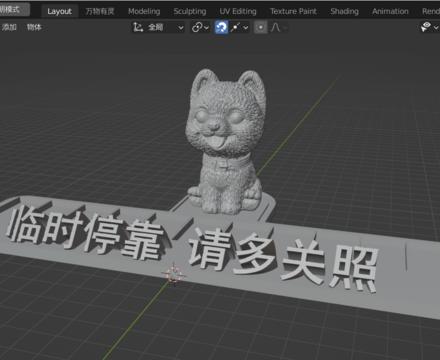The height and width of the screenshot is (360, 440).
Task: Open the 物体 menu
Action: [34, 27]
